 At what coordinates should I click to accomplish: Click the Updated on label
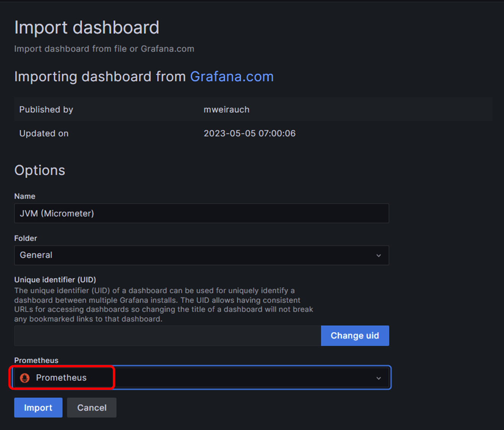click(44, 133)
